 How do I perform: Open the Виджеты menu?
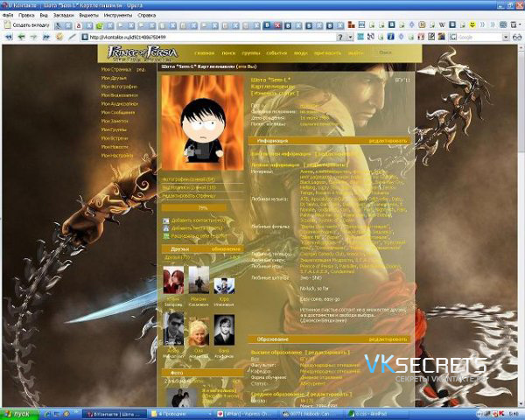pyautogui.click(x=88, y=16)
